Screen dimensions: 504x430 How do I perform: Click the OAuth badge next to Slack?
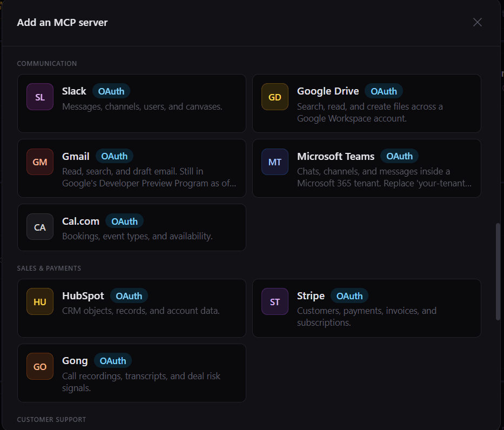click(x=111, y=91)
